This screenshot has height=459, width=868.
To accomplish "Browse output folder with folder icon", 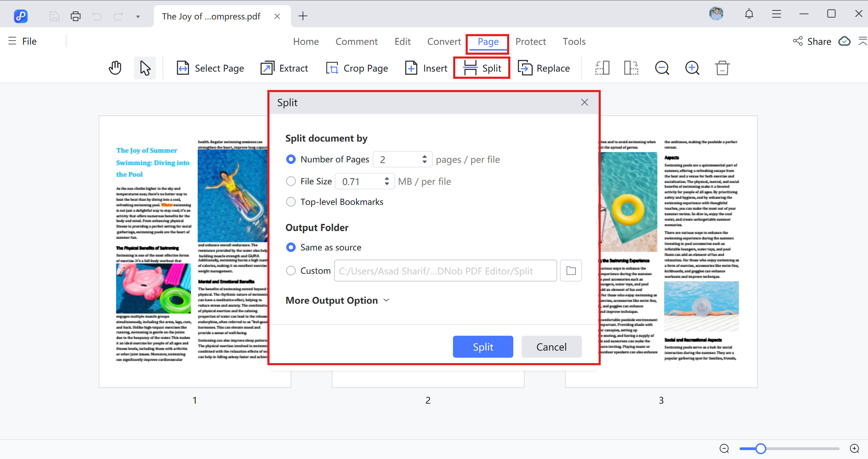I will click(570, 271).
